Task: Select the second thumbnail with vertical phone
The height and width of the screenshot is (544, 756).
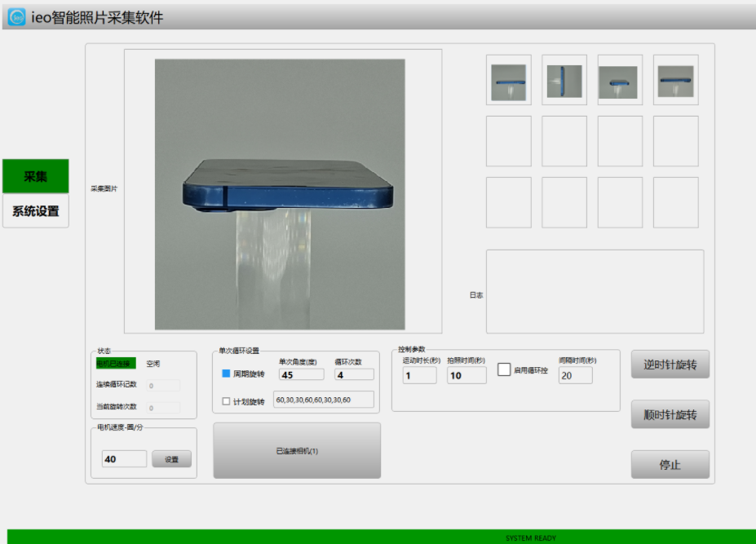Action: 564,80
